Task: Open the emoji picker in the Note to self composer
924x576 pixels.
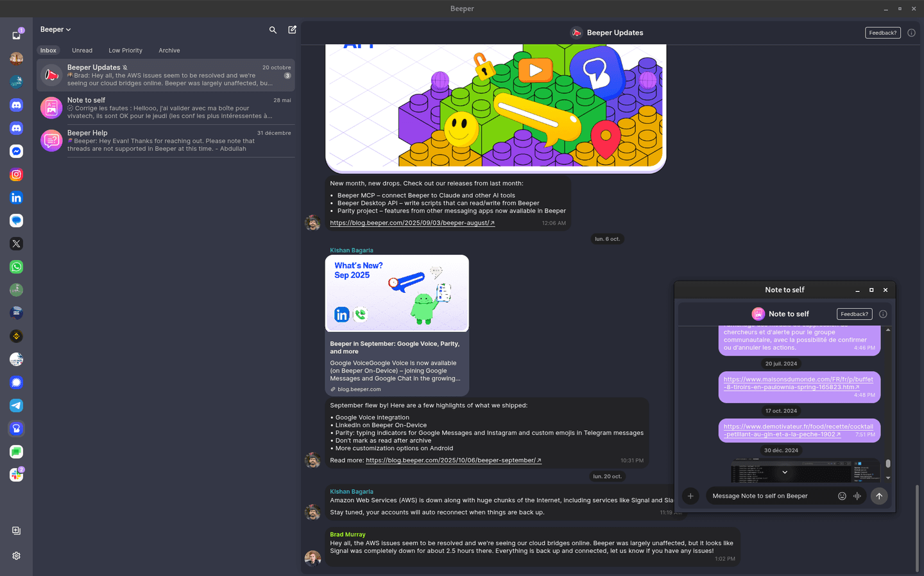Action: pyautogui.click(x=841, y=496)
